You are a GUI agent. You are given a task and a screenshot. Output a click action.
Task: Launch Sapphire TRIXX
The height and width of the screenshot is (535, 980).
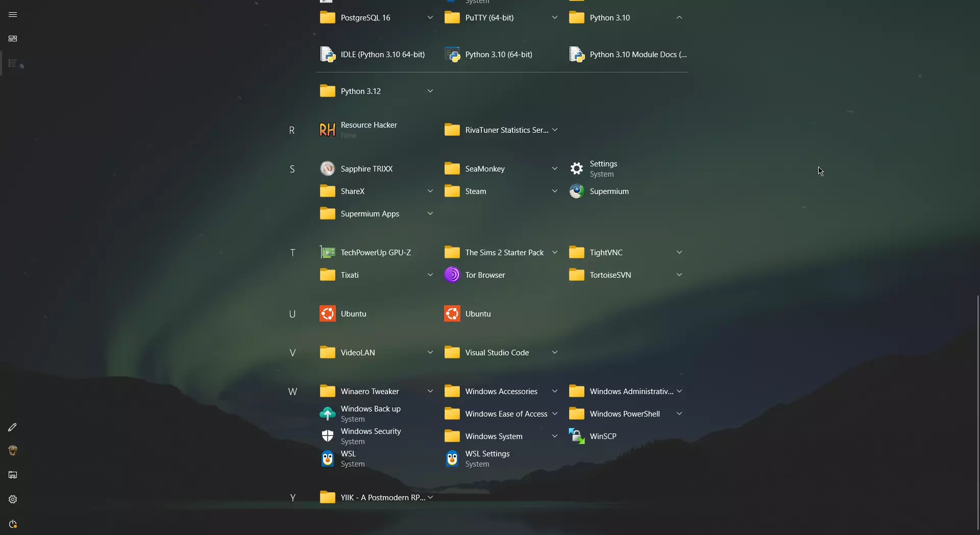click(x=377, y=168)
